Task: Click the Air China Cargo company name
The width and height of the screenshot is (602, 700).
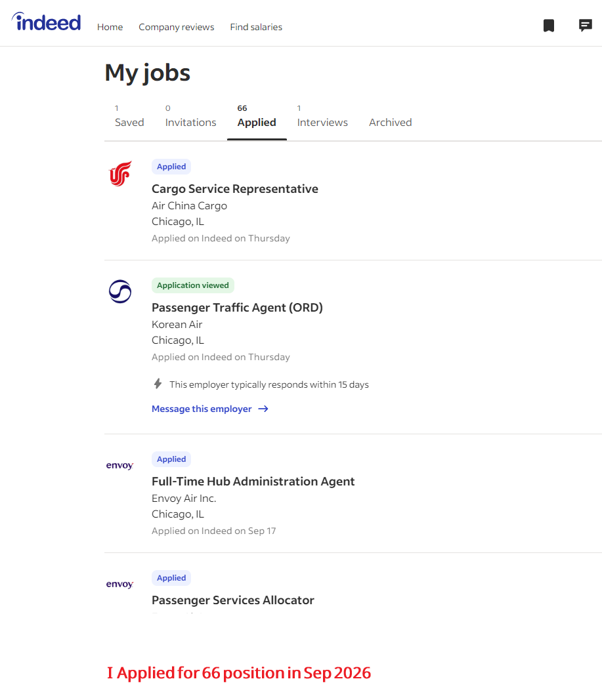Action: pos(189,206)
